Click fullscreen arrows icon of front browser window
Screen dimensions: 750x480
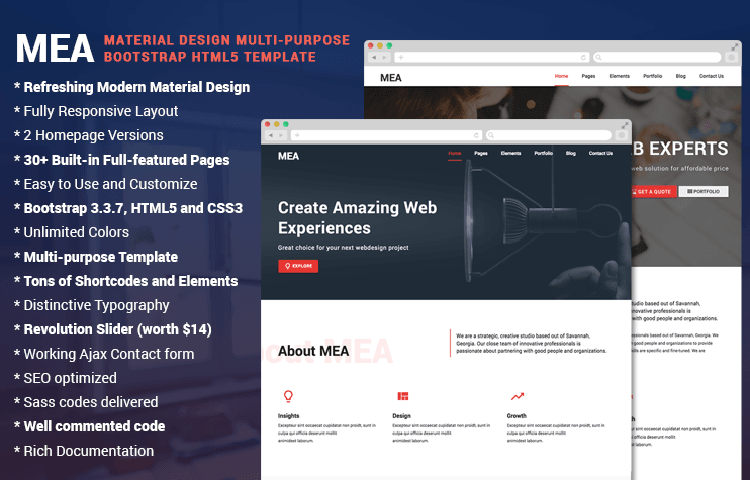coord(624,125)
